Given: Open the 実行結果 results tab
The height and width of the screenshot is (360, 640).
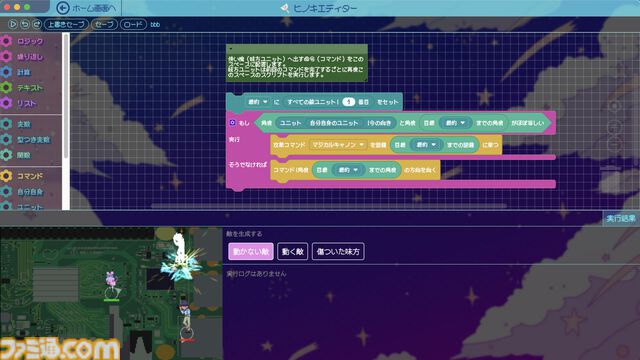Looking at the screenshot, I should coord(621,218).
